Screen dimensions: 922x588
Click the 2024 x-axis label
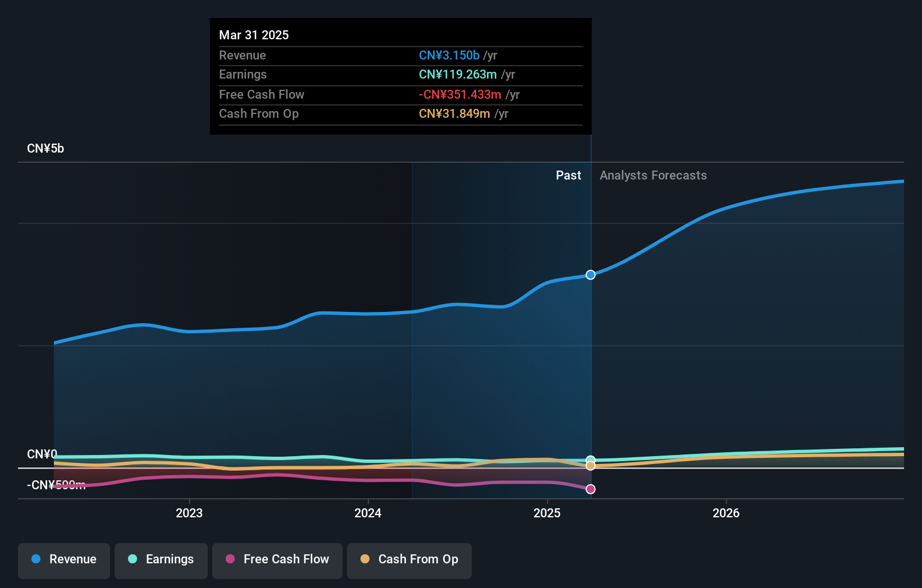[368, 513]
